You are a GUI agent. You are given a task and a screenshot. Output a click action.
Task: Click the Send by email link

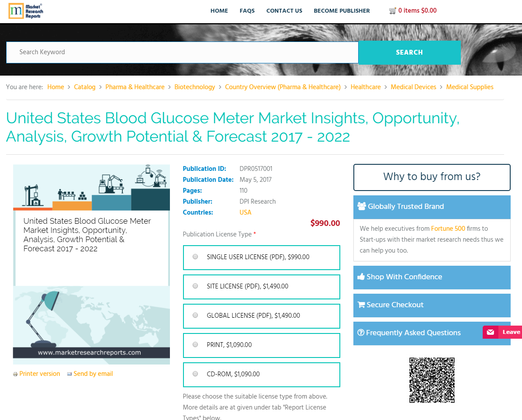point(93,374)
